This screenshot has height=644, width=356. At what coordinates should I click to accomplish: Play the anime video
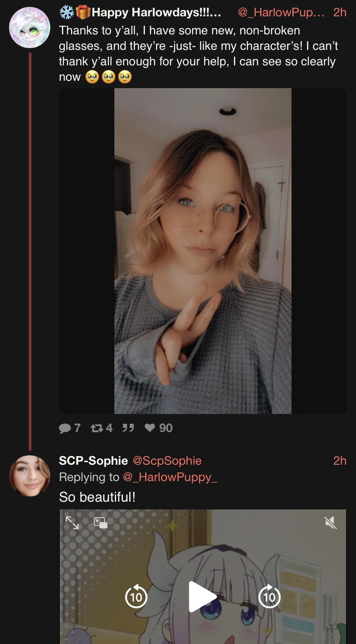203,597
